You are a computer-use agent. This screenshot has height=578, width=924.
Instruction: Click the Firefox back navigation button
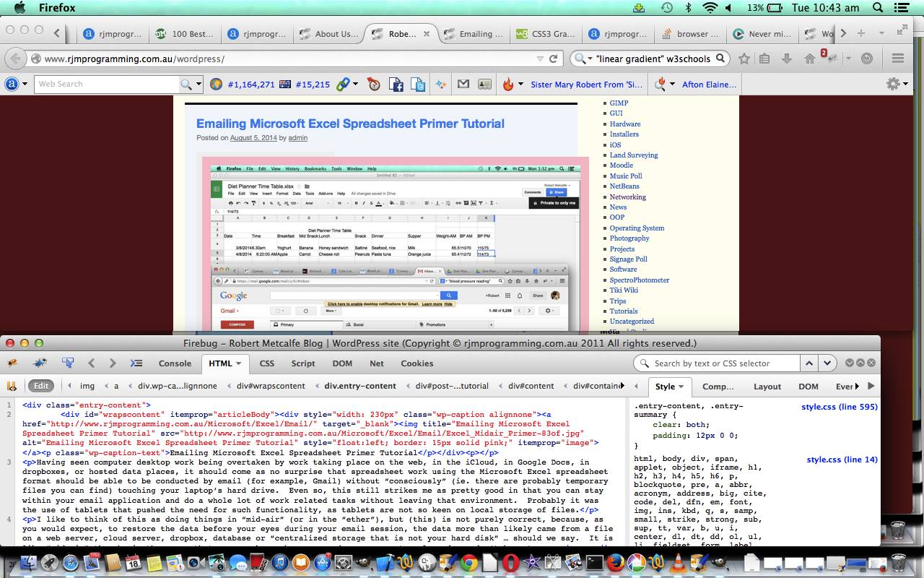point(16,59)
